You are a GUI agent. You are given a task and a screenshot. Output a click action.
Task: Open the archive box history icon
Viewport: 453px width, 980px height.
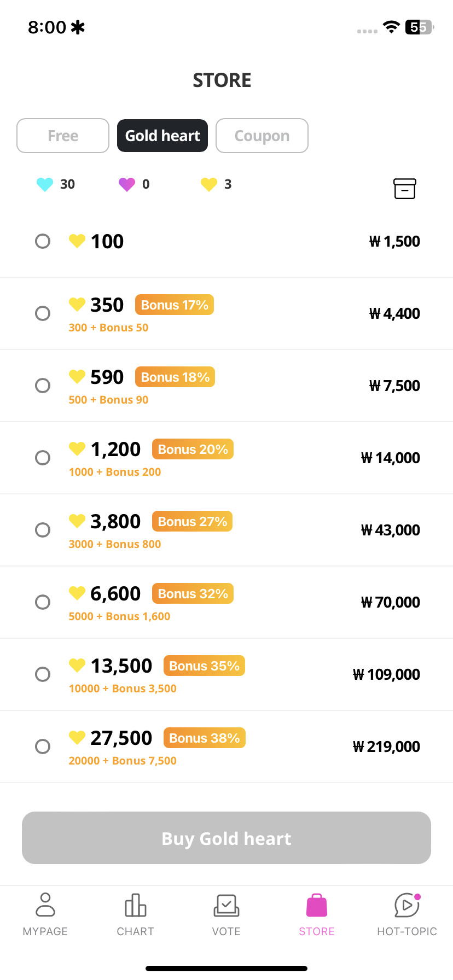point(405,189)
